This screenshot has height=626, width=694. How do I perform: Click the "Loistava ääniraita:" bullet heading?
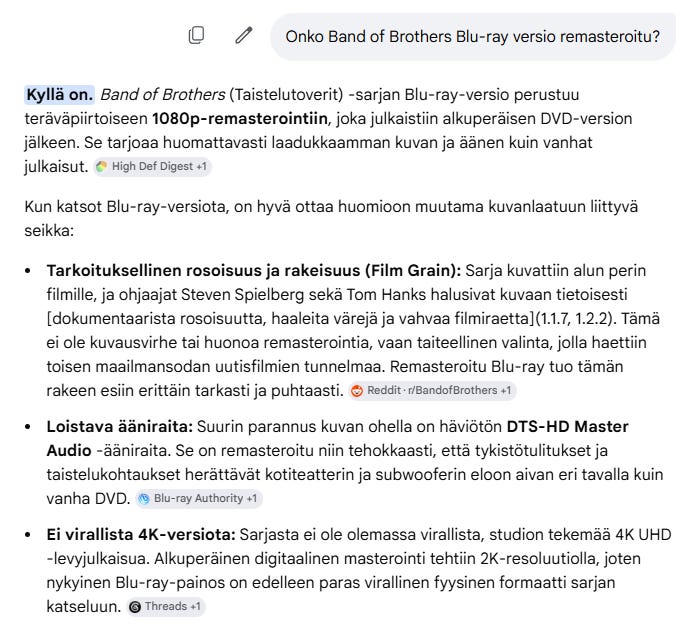(120, 427)
